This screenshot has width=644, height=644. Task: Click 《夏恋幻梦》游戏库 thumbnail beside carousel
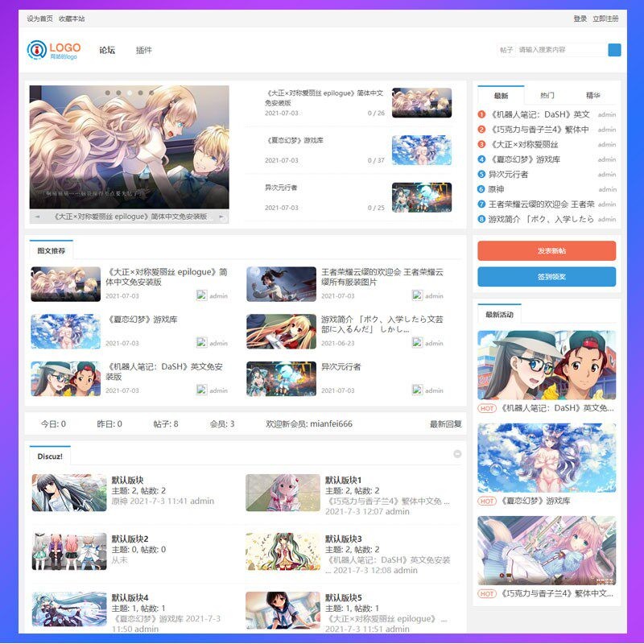[422, 150]
